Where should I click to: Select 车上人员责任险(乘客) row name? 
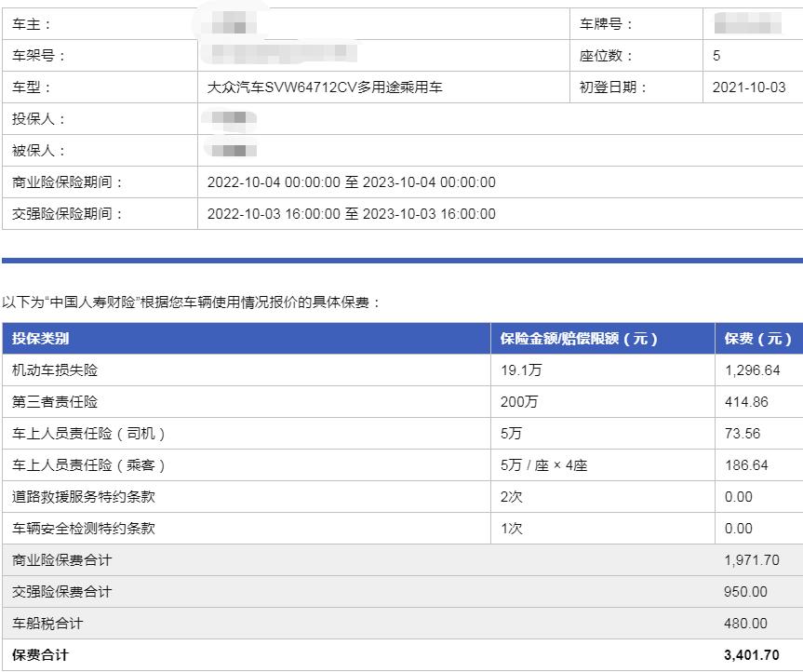point(88,465)
